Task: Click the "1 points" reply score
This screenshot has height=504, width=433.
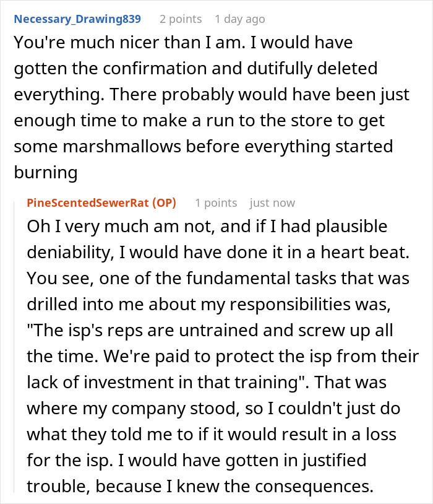Action: pyautogui.click(x=216, y=203)
